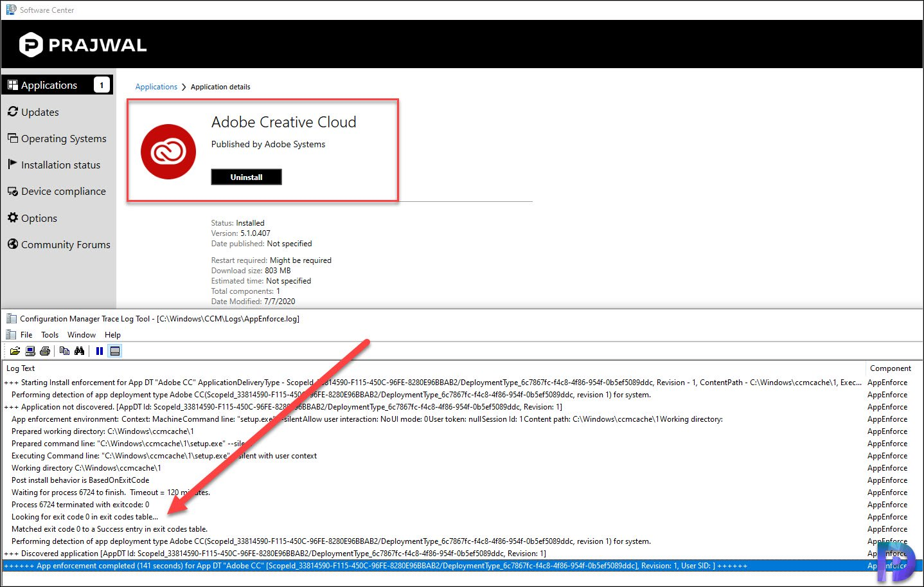Toggle the info pane toolbar icon
Viewport: 924px width, 587px height.
click(115, 351)
